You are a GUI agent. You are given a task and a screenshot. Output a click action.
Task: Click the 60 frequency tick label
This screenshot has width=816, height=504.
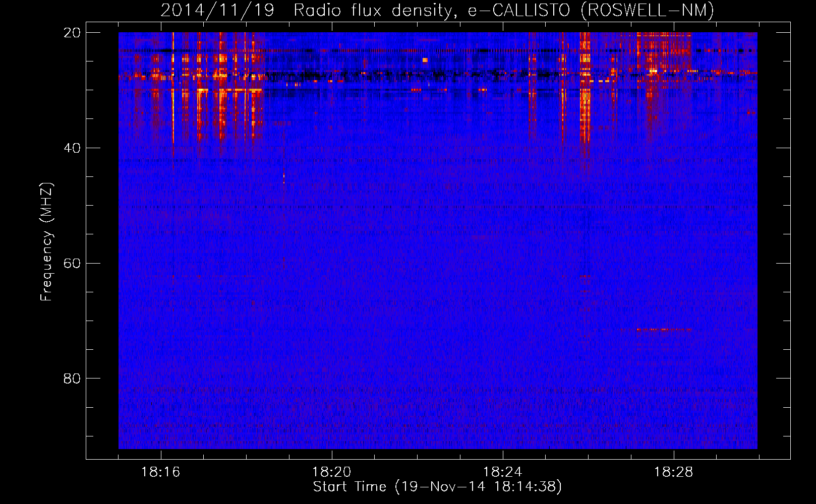point(72,263)
